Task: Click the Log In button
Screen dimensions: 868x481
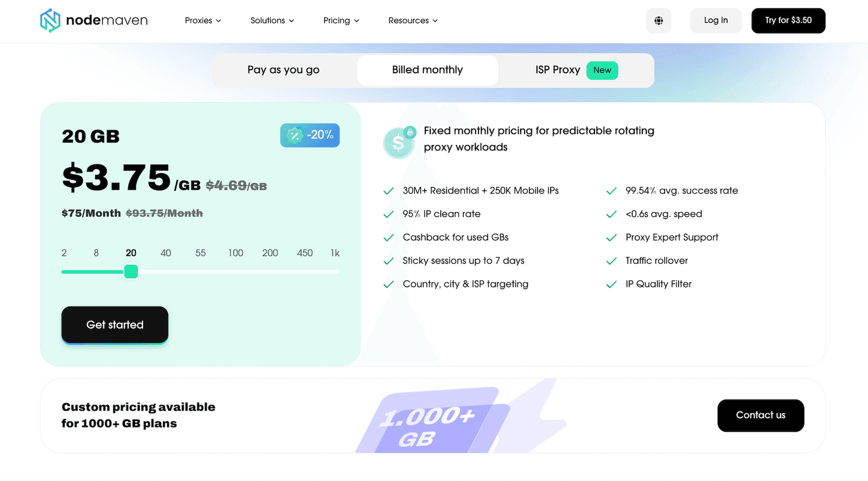Action: (716, 21)
